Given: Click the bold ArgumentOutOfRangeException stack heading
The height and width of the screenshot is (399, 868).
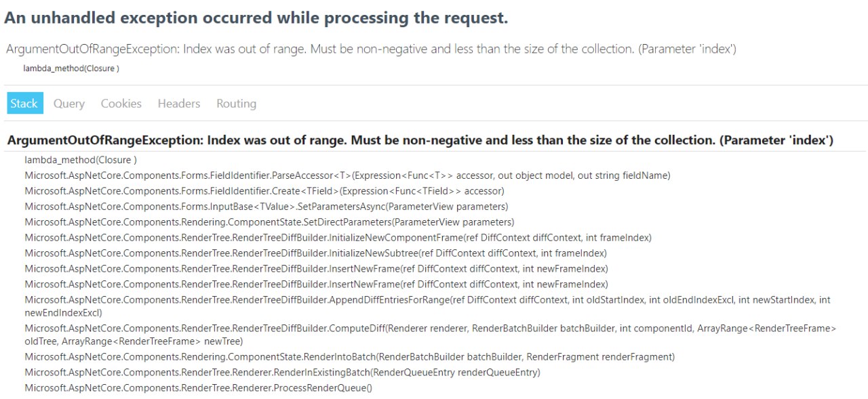Looking at the screenshot, I should point(420,141).
